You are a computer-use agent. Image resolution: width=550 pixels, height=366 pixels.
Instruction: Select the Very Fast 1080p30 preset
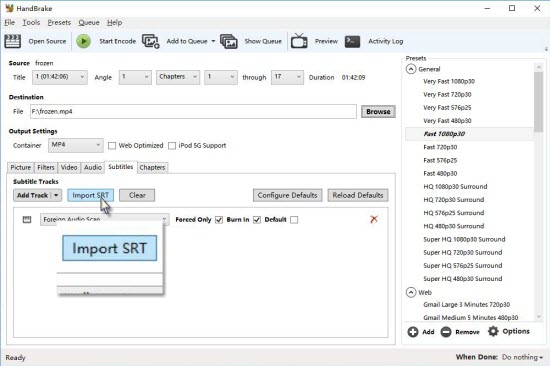449,81
